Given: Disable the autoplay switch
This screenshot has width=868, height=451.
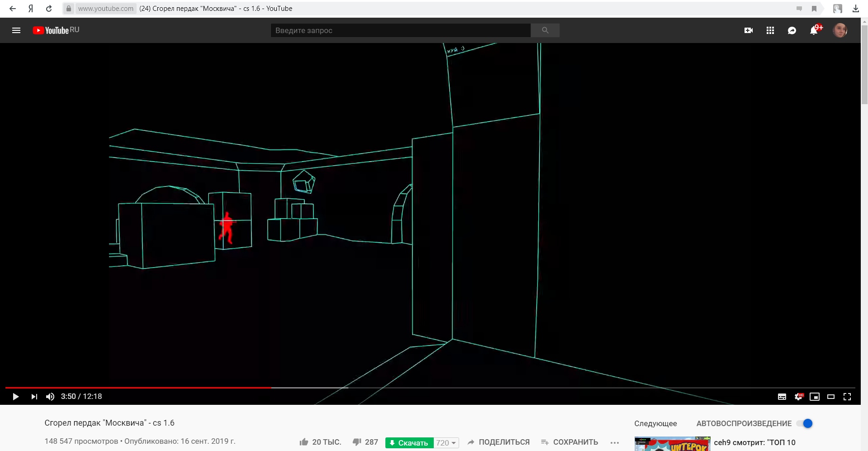Looking at the screenshot, I should (805, 423).
